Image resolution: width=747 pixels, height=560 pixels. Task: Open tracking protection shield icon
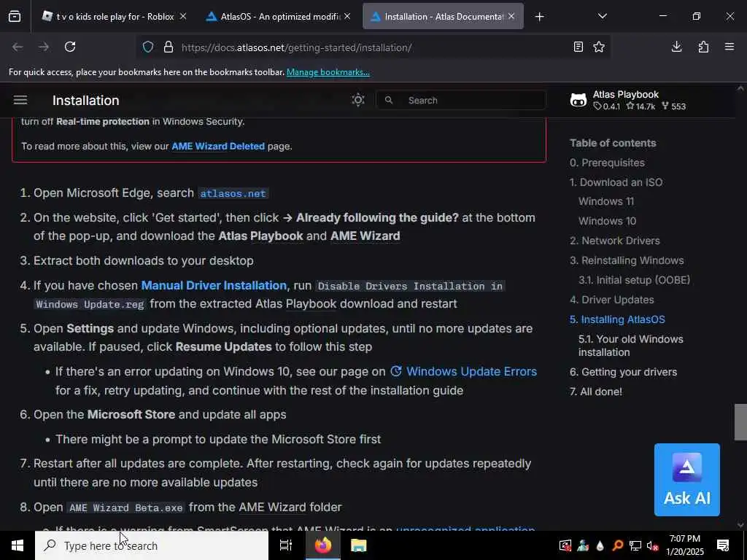pyautogui.click(x=148, y=47)
